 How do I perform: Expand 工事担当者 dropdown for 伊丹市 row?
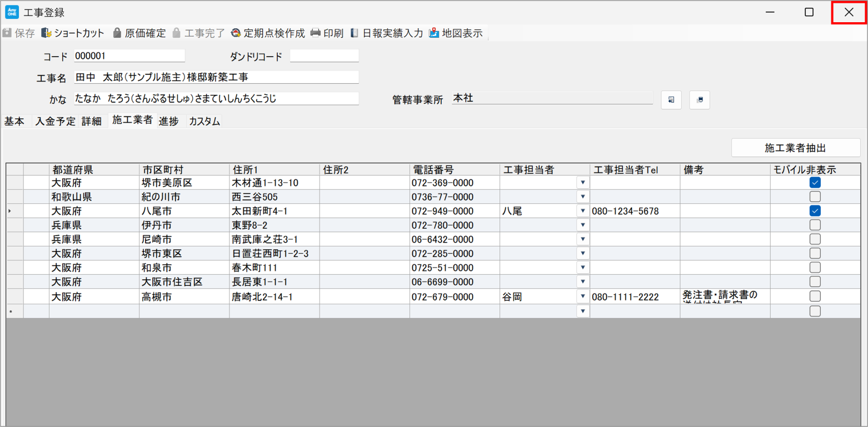[582, 225]
